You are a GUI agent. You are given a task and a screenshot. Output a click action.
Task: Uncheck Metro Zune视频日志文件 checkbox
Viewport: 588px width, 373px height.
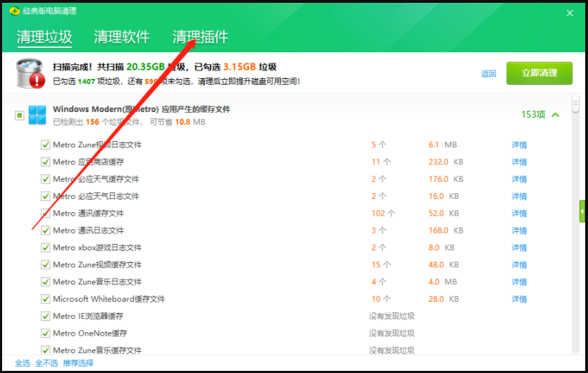coord(46,145)
